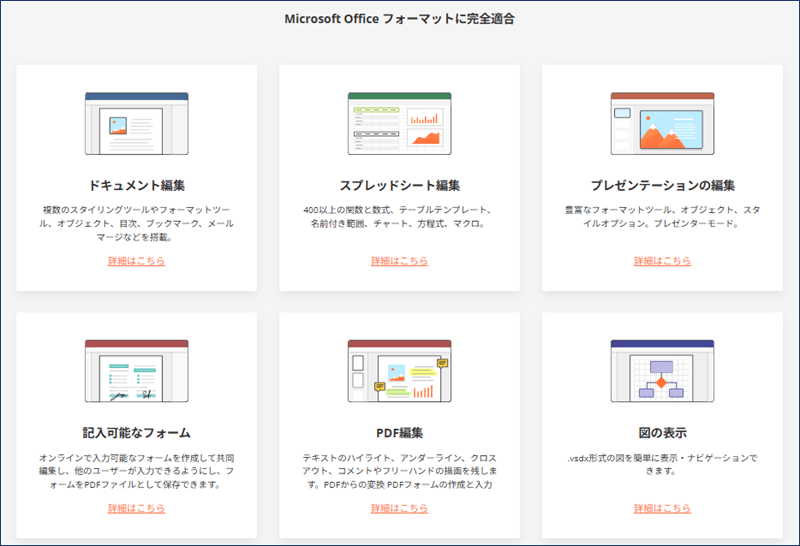Click the description starting .vsdx形式の図
800x546 pixels.
point(662,464)
